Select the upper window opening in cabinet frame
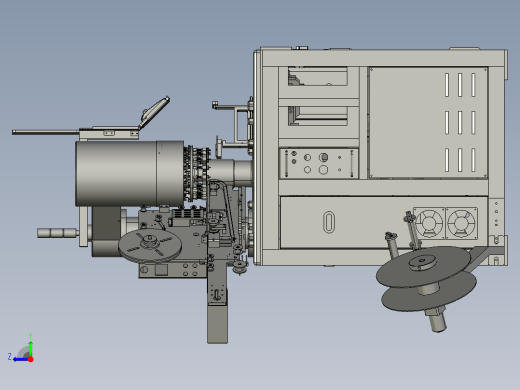 coord(317,76)
